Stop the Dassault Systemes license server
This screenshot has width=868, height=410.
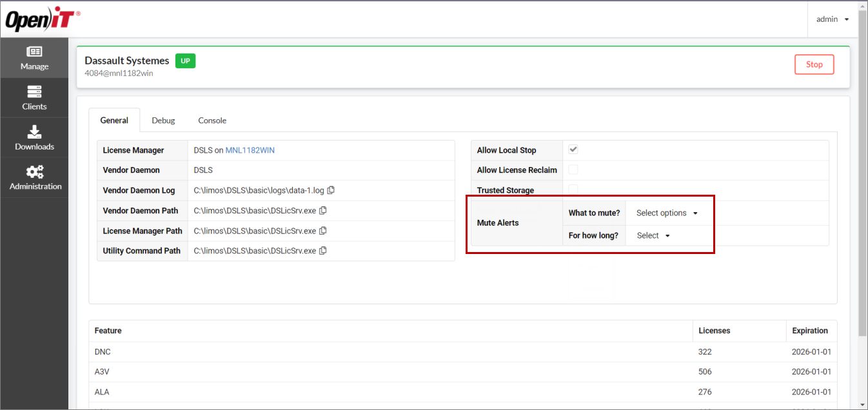coord(814,64)
